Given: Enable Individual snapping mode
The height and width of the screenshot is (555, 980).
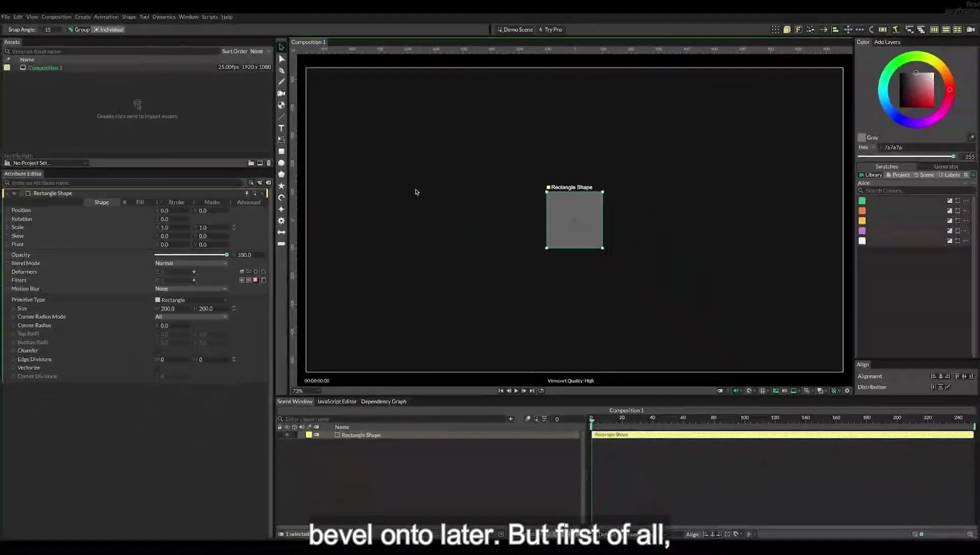Looking at the screenshot, I should click(x=109, y=30).
